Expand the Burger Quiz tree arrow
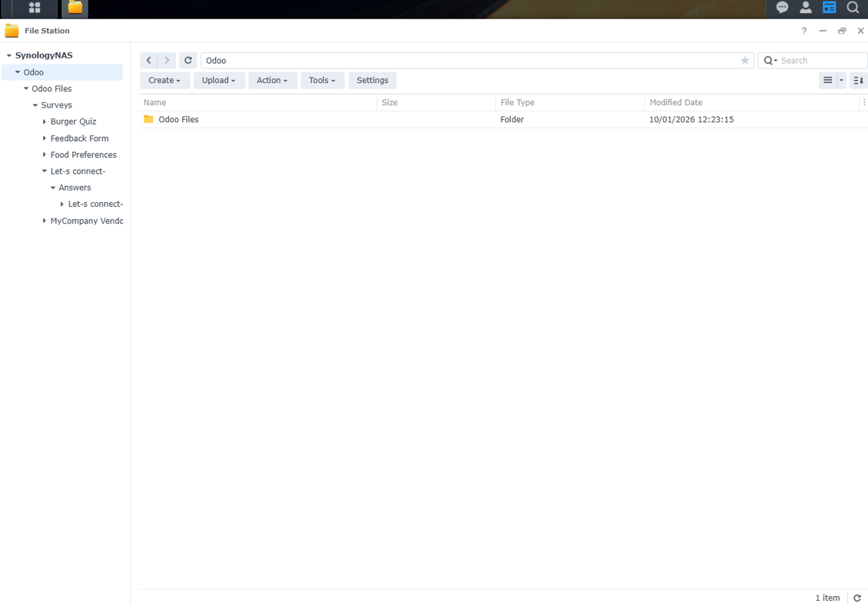Viewport: 868px width, 604px height. [x=45, y=121]
